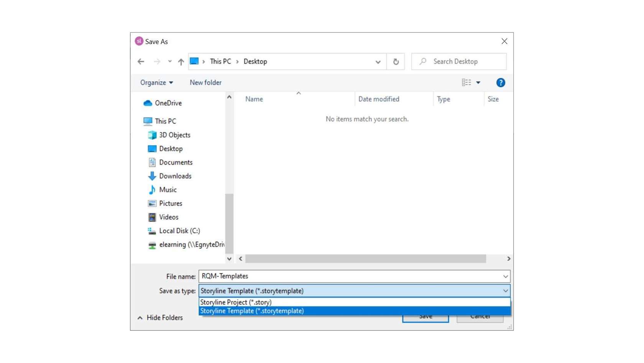This screenshot has height=363, width=644.
Task: Sort by the Size column
Action: click(x=493, y=99)
